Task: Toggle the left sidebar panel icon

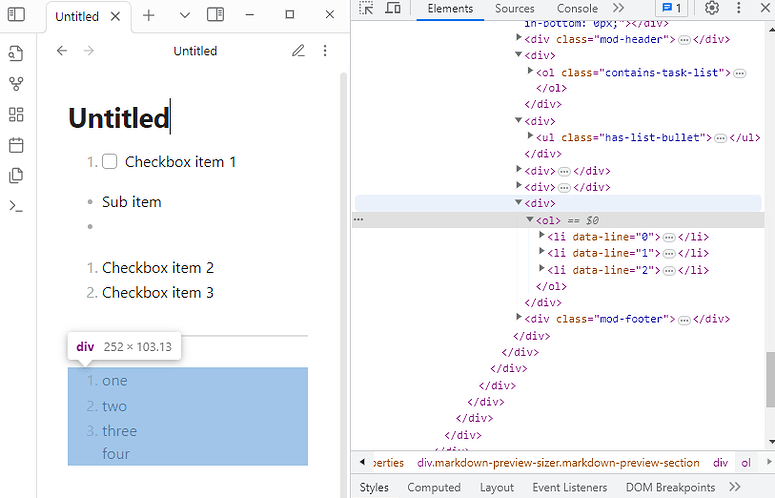Action: [x=16, y=14]
